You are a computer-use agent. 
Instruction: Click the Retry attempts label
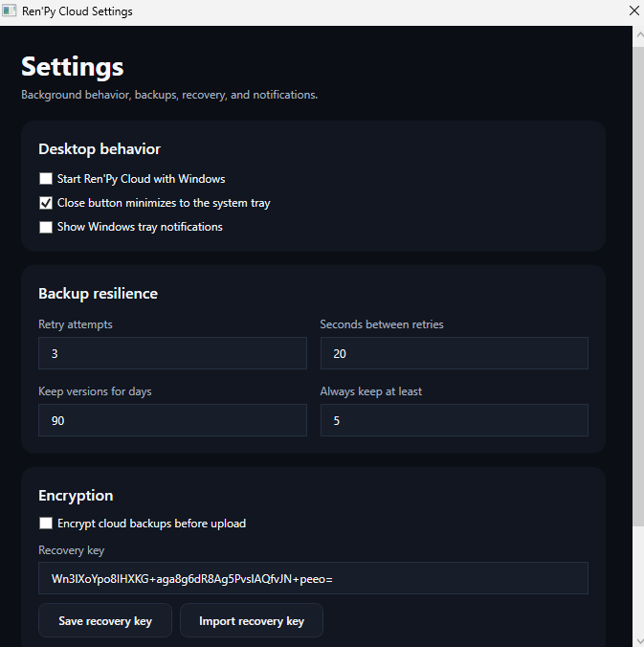tap(76, 324)
